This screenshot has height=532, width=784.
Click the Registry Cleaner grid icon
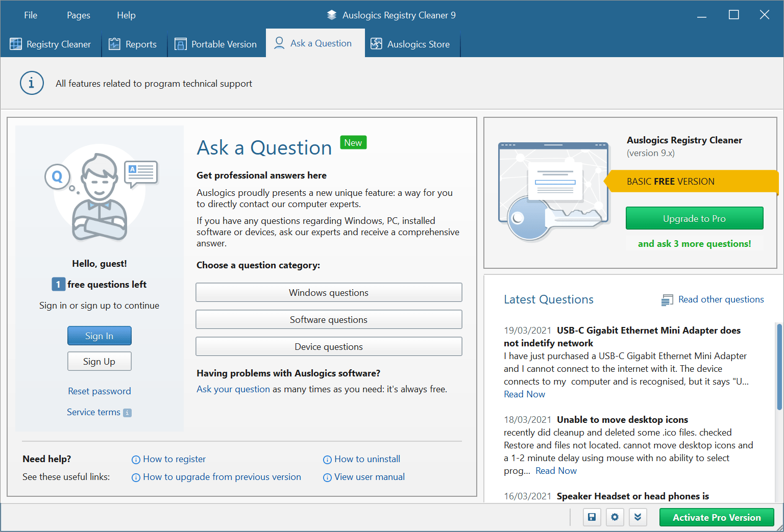tap(16, 44)
